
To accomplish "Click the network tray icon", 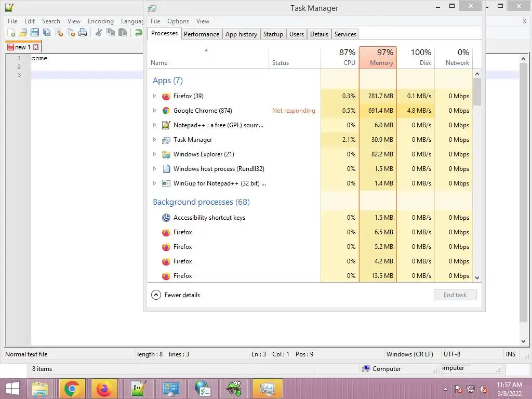I will coord(471,389).
